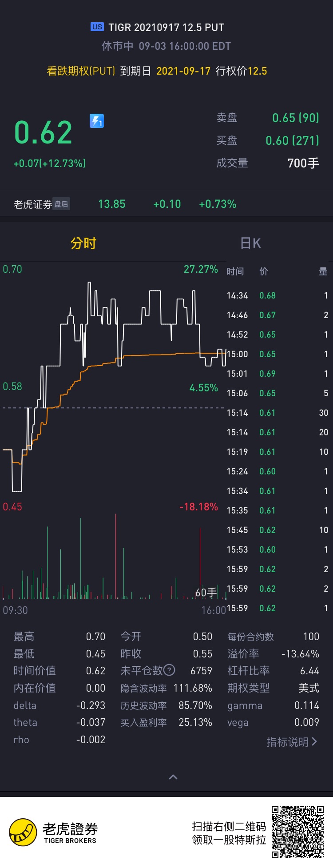Tap the blue lightning quick-trade icon
The height and width of the screenshot is (868, 333).
tap(97, 121)
